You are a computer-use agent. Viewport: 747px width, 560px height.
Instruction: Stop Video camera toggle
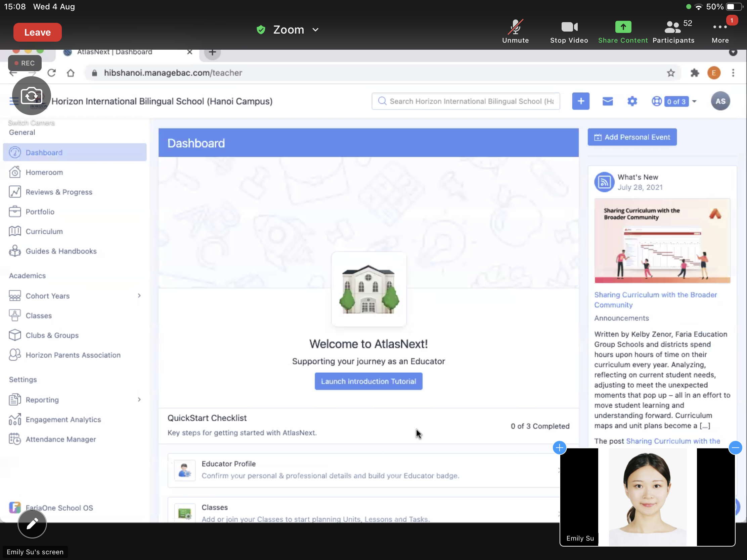click(x=569, y=32)
